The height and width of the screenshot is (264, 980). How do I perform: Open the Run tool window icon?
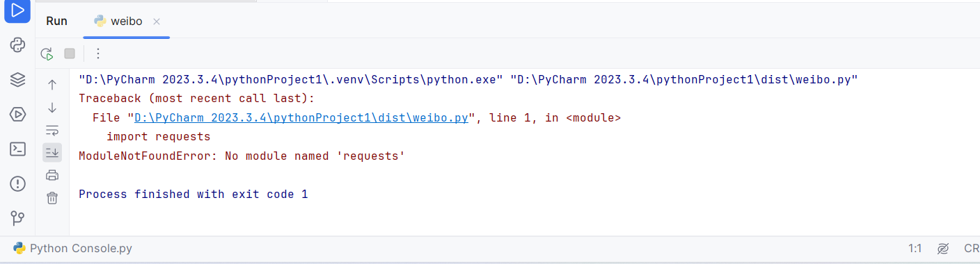17,11
